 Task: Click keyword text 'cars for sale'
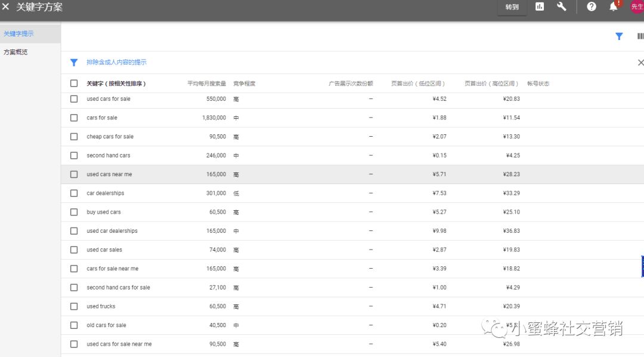pos(102,118)
